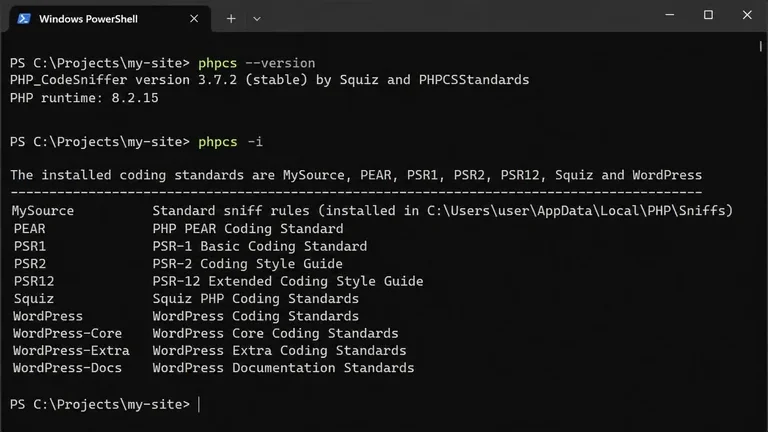This screenshot has width=768, height=432.
Task: Click the 'WordPress' standard name in first column
Action: point(48,316)
